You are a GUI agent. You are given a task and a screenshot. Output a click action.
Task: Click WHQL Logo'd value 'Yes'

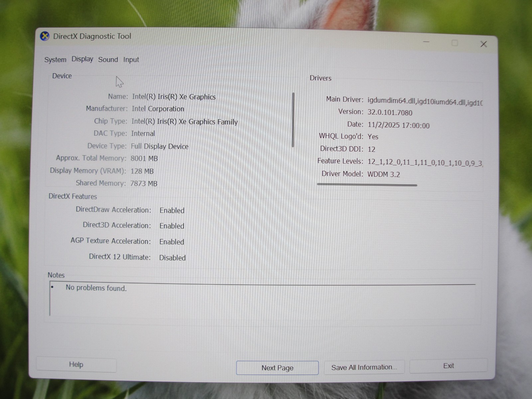(373, 137)
